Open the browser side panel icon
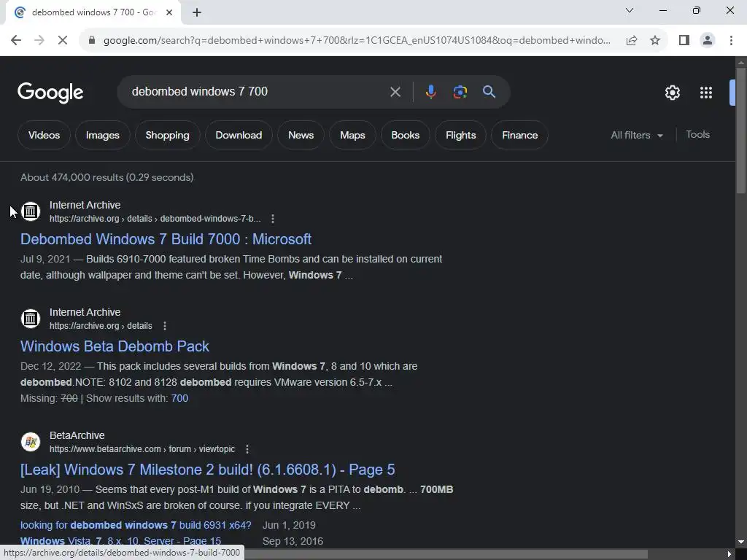747x560 pixels. (x=684, y=40)
